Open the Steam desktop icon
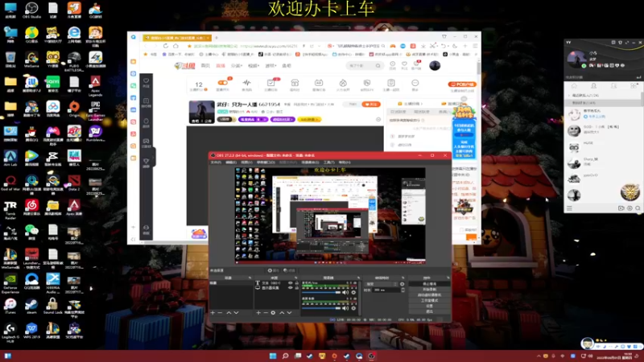This screenshot has width=644, height=362. point(31,306)
